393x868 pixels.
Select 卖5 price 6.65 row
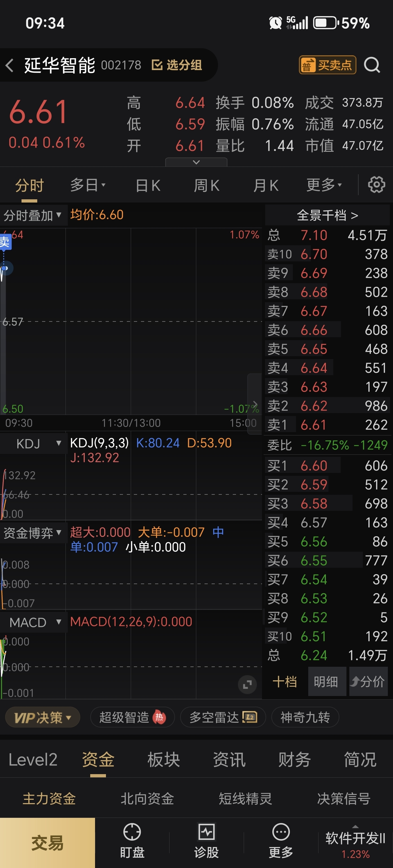(327, 349)
